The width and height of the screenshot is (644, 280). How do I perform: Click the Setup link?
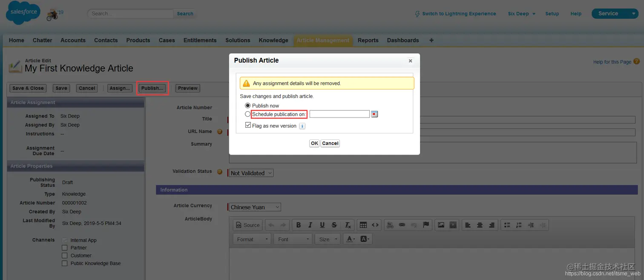pos(552,14)
